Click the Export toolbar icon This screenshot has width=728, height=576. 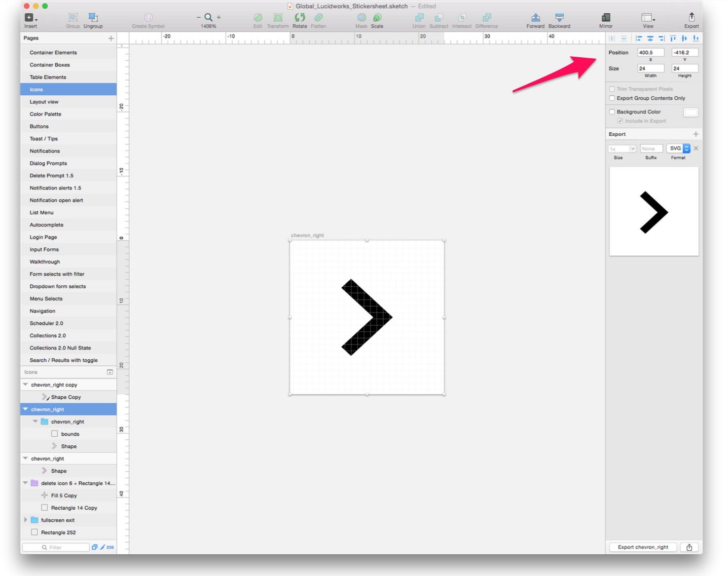click(x=691, y=18)
